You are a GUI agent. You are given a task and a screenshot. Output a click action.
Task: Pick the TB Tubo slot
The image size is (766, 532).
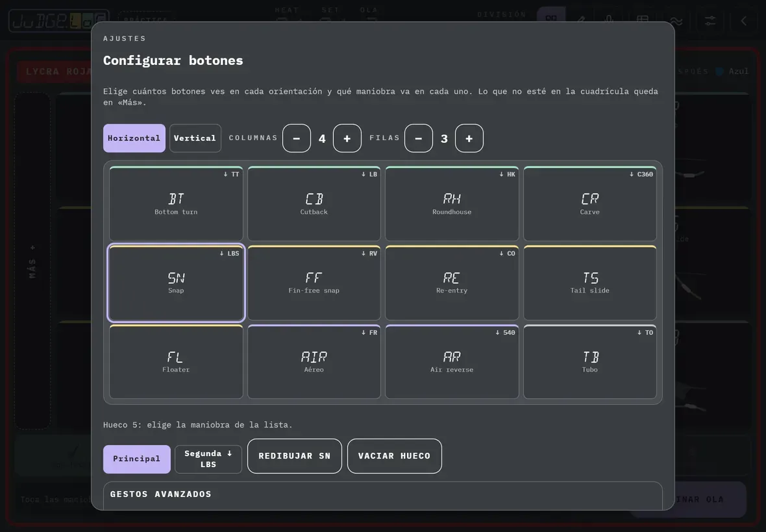click(589, 361)
